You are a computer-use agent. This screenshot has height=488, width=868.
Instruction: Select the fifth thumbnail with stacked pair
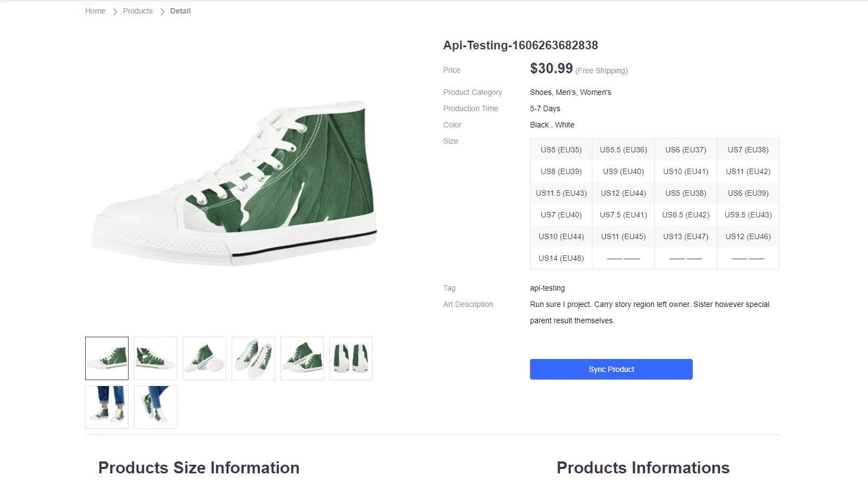click(x=302, y=358)
